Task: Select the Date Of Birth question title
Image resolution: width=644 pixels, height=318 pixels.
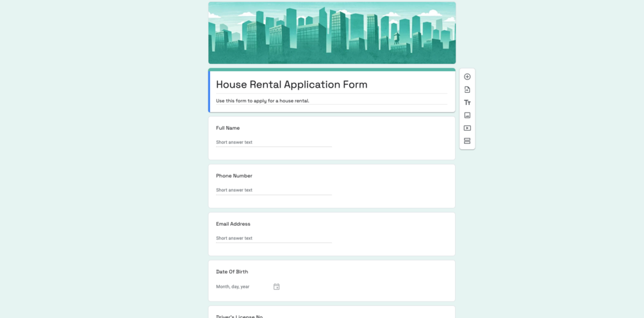Action: point(232,272)
